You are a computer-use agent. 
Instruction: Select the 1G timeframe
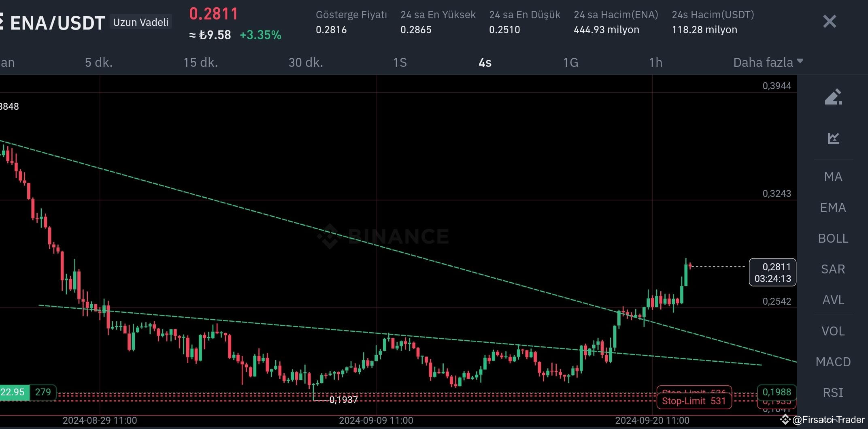tap(571, 62)
